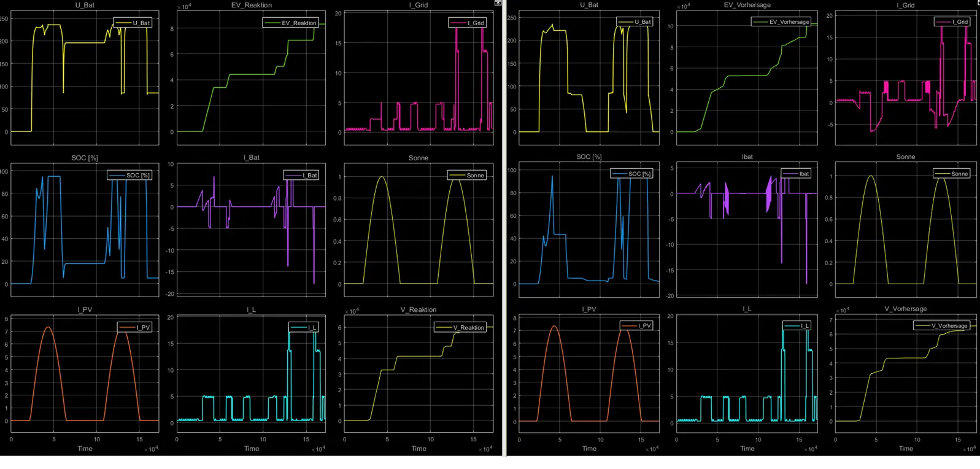This screenshot has width=980, height=469.
Task: Click Time label under I_PV in the Reaktion scope
Action: click(85, 449)
